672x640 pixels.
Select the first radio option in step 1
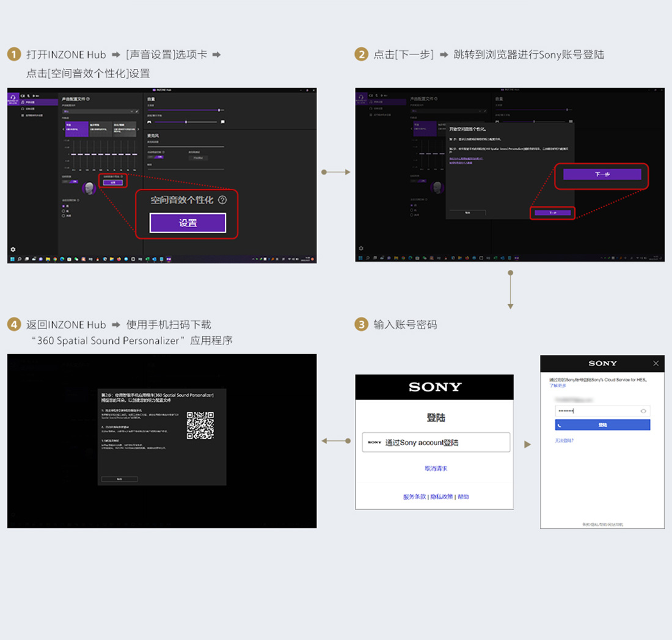point(64,206)
